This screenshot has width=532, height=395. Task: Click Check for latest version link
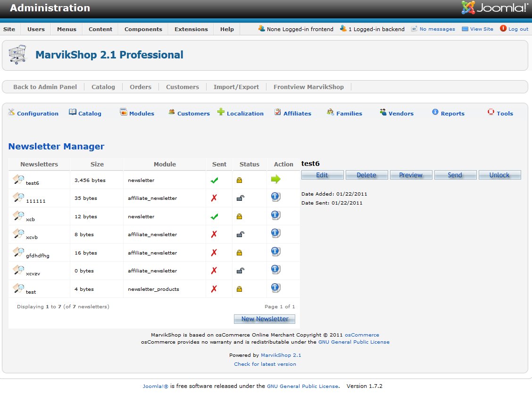click(265, 364)
